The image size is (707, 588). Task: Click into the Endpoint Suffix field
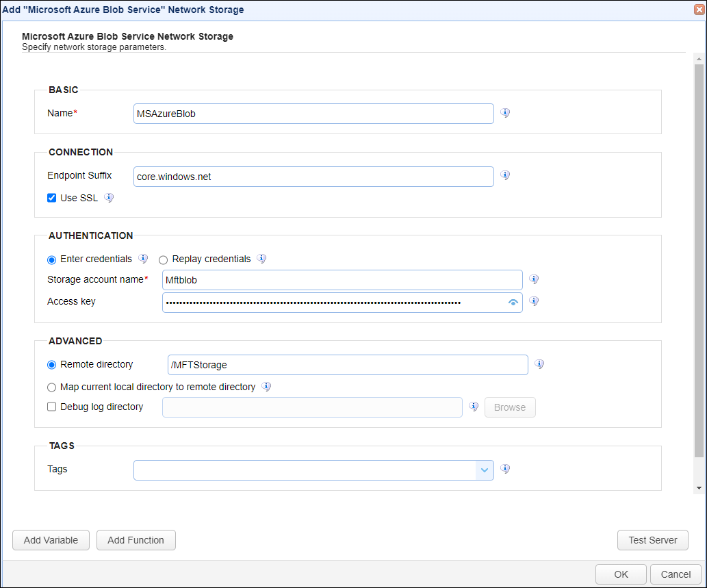click(313, 177)
